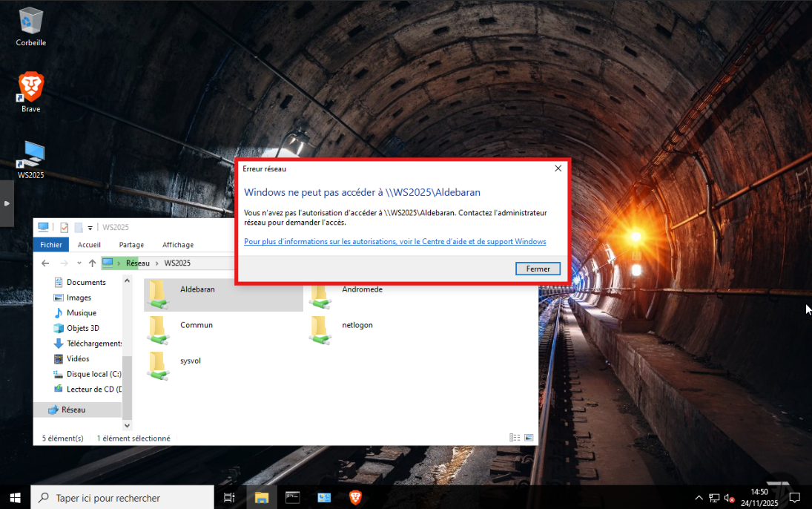Click the Task View taskbar button
812x509 pixels.
coord(229,498)
